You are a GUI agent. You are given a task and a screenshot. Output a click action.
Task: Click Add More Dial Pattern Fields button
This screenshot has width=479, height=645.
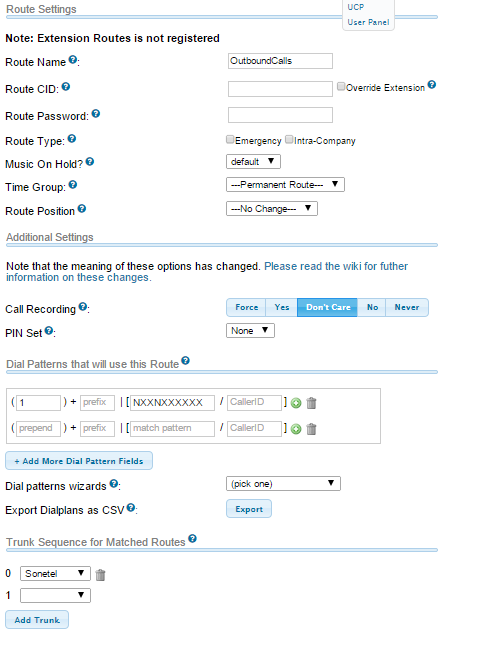tap(79, 461)
